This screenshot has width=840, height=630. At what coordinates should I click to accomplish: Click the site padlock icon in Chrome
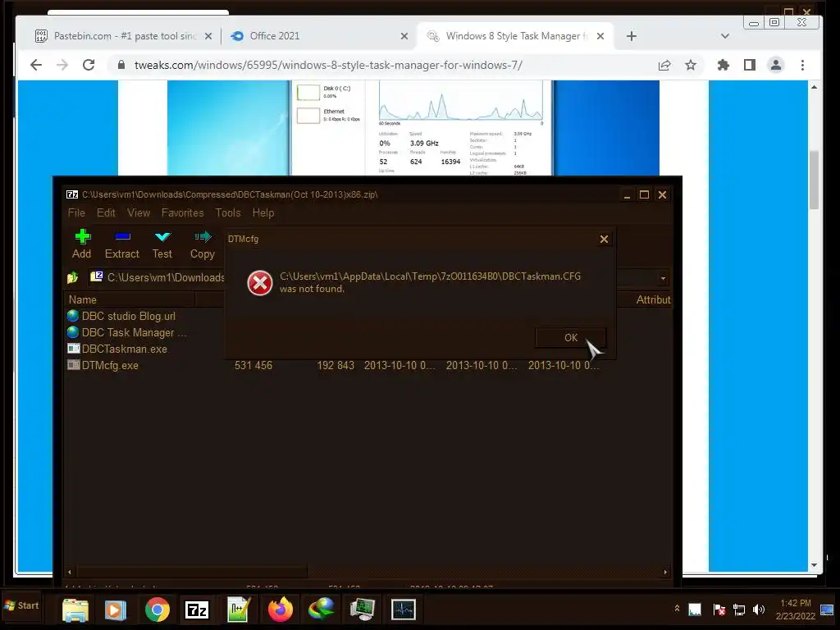[x=121, y=65]
